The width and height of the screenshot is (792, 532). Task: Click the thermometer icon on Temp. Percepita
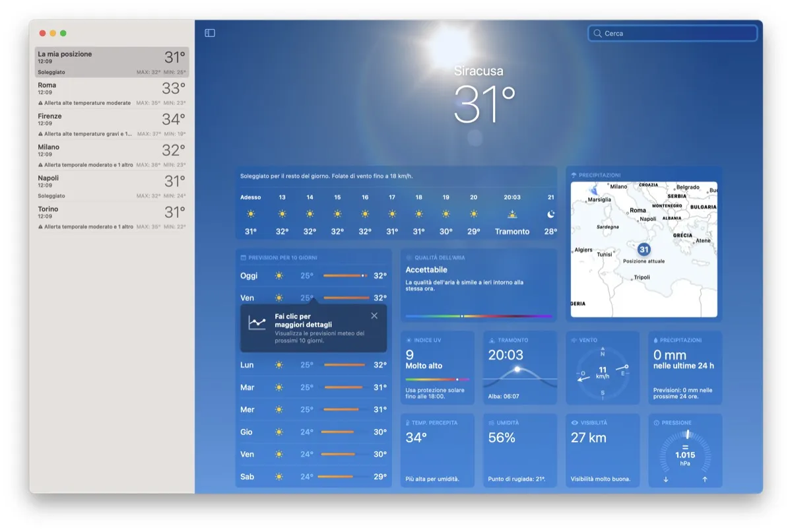408,422
